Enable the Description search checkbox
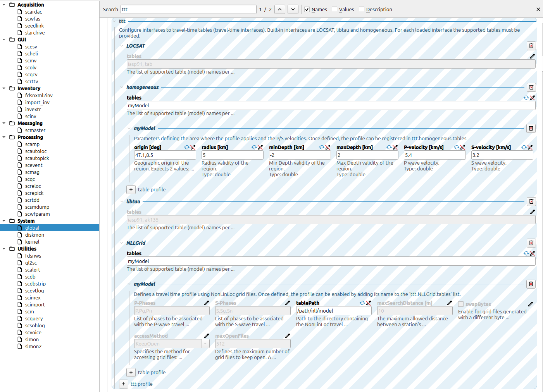 [x=362, y=9]
